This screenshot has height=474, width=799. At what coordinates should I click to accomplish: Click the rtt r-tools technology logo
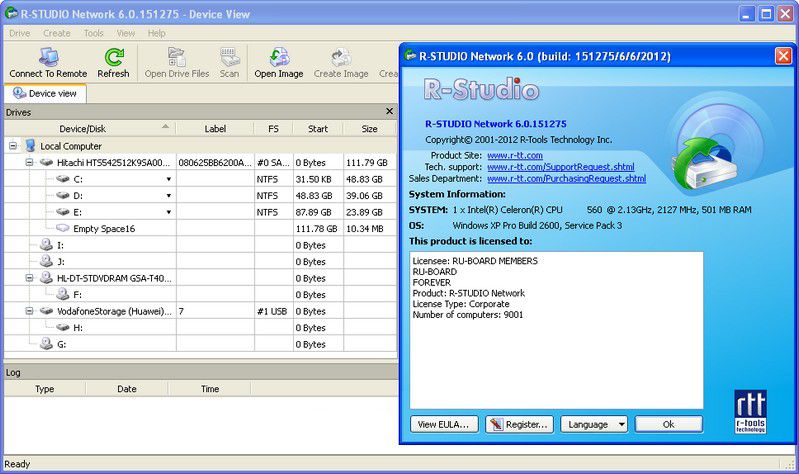pyautogui.click(x=751, y=411)
